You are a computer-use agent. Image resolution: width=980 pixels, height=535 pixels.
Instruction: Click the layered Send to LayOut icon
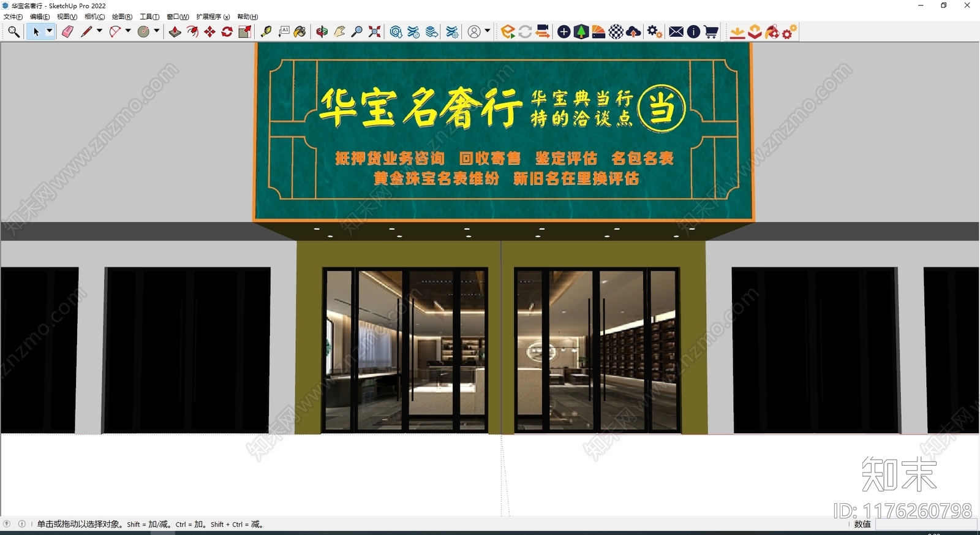(x=432, y=32)
